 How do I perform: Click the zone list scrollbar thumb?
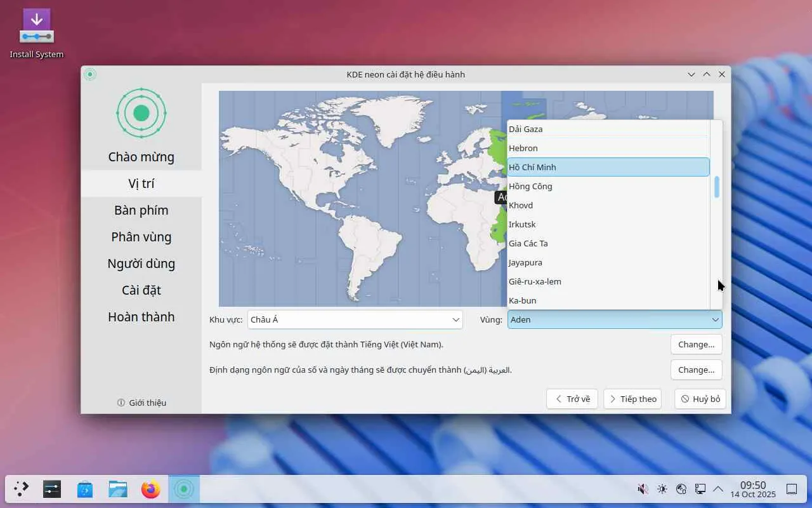coord(717,187)
